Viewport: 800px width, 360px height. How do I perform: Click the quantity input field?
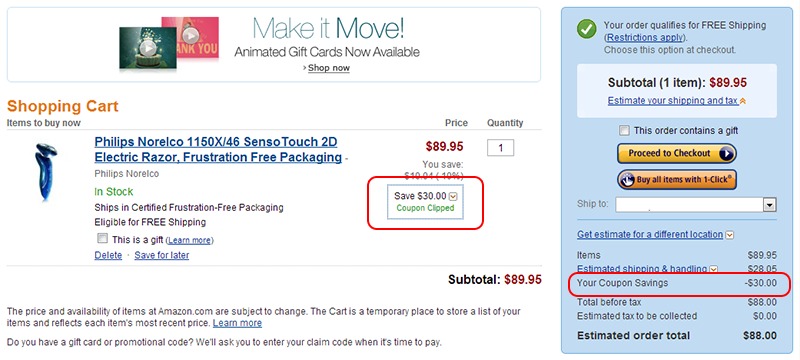[x=500, y=148]
